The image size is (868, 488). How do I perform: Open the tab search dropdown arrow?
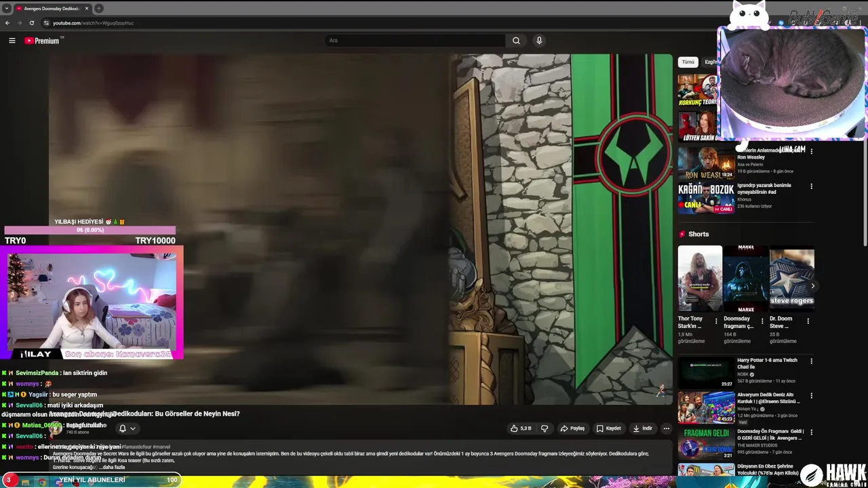6,8
